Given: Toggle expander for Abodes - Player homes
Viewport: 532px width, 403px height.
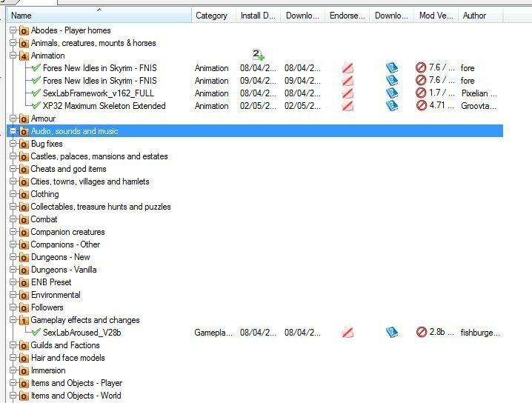Looking at the screenshot, I should 13,30.
